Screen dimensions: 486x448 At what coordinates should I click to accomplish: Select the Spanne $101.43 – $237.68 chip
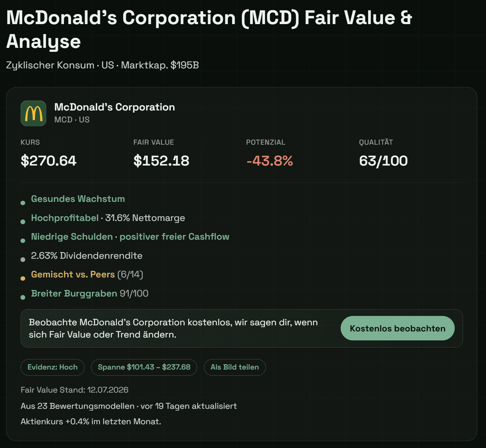144,367
